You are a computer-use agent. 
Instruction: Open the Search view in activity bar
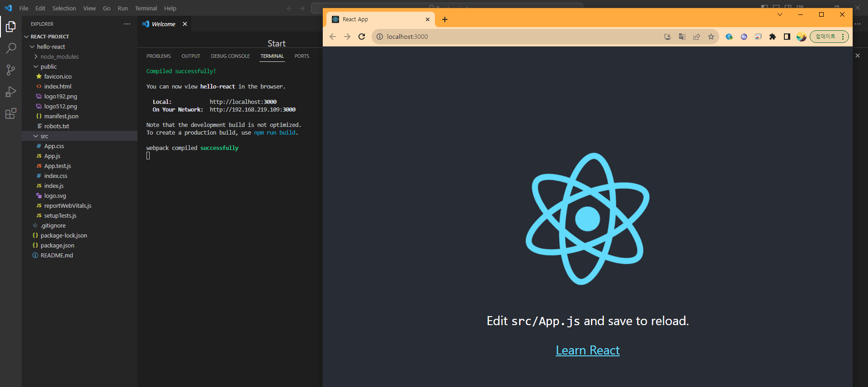pyautogui.click(x=11, y=48)
